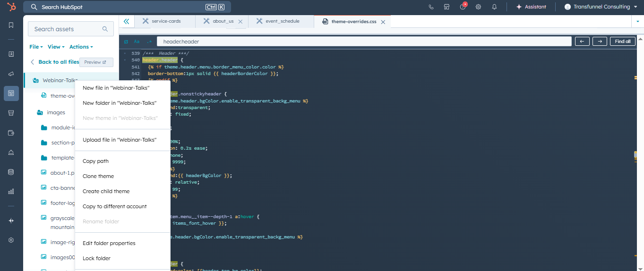
Task: Select "Clone theme" from context menu
Action: [x=98, y=176]
